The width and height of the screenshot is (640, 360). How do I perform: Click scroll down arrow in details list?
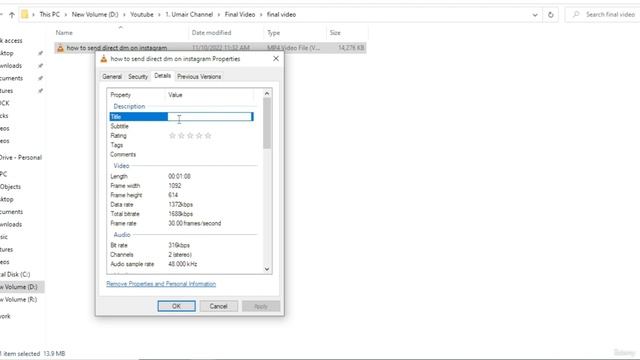[267, 269]
